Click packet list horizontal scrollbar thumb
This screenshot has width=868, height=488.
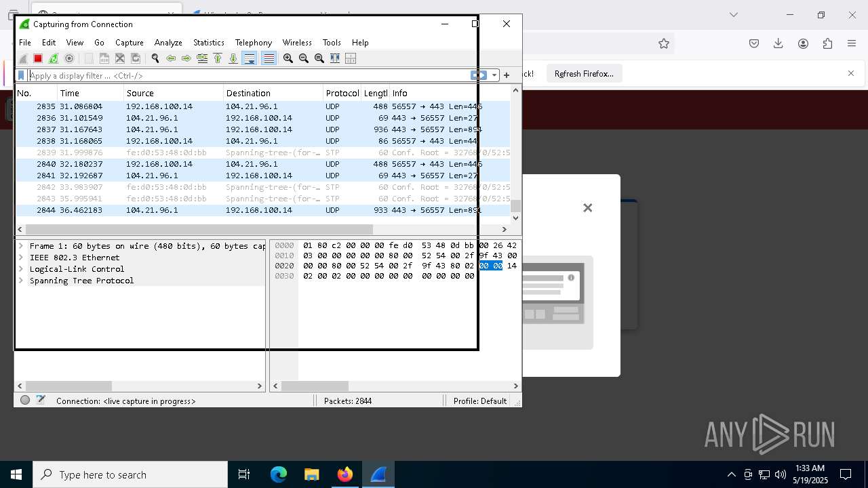tap(199, 229)
